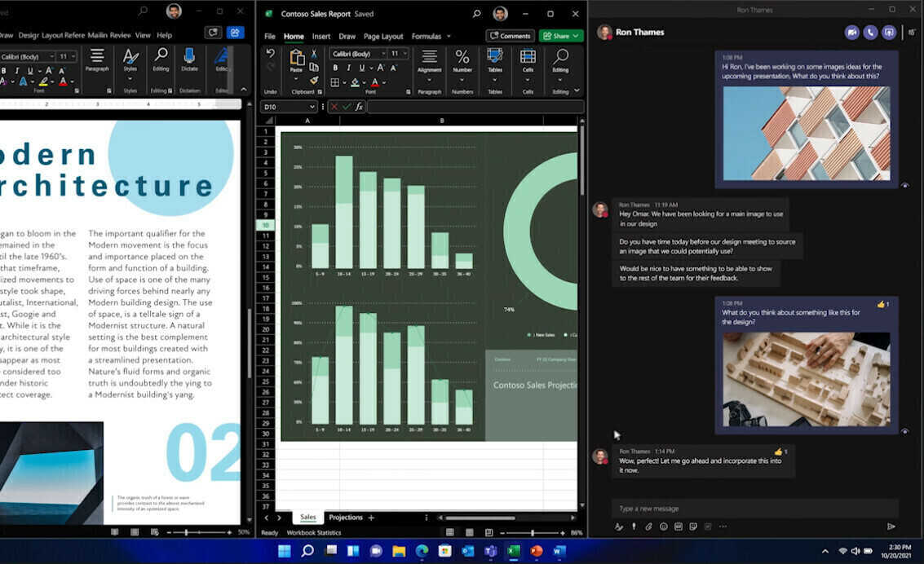This screenshot has width=924, height=564.
Task: Send the message with the arrow icon
Action: [891, 527]
